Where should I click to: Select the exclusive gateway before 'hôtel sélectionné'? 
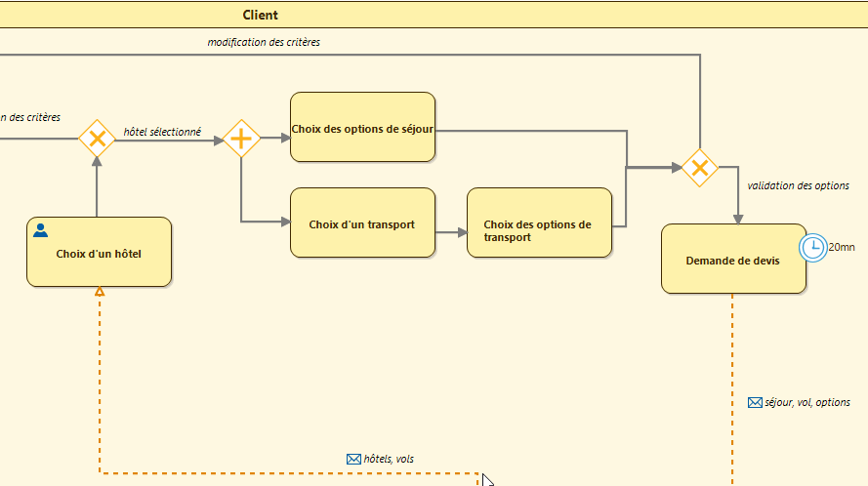pyautogui.click(x=97, y=139)
